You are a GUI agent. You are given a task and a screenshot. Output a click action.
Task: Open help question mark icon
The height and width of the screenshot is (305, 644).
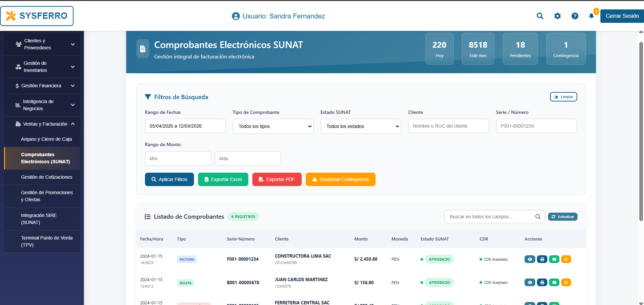pyautogui.click(x=575, y=16)
